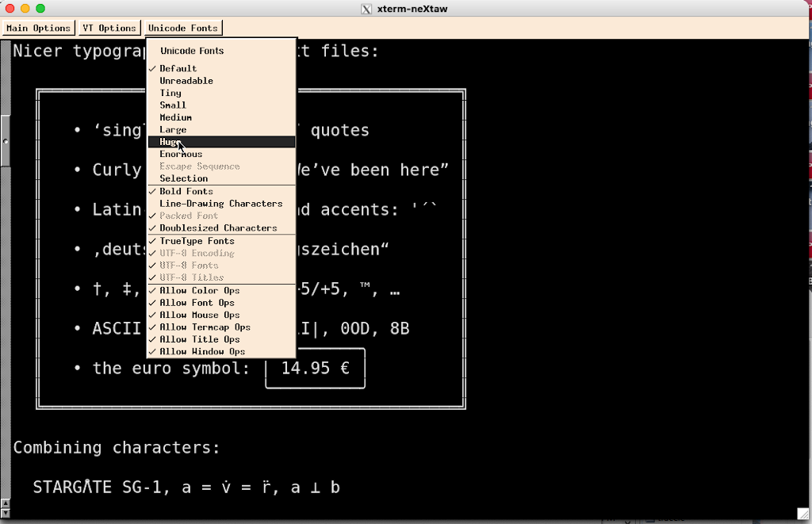
Task: Pick the Tiny font size
Action: pyautogui.click(x=170, y=93)
